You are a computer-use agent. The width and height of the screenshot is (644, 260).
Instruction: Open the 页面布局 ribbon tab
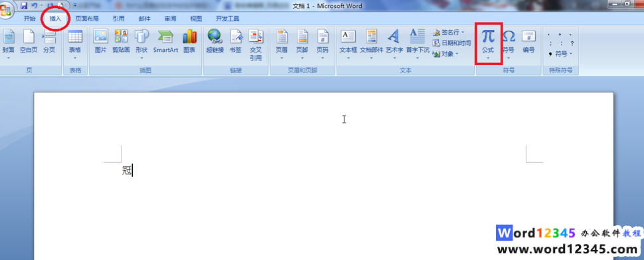pos(87,19)
